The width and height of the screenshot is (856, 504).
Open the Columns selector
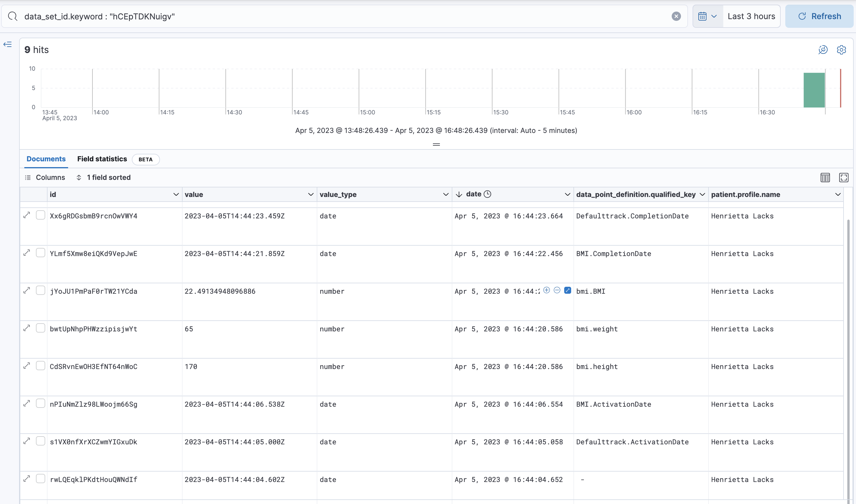click(x=45, y=177)
